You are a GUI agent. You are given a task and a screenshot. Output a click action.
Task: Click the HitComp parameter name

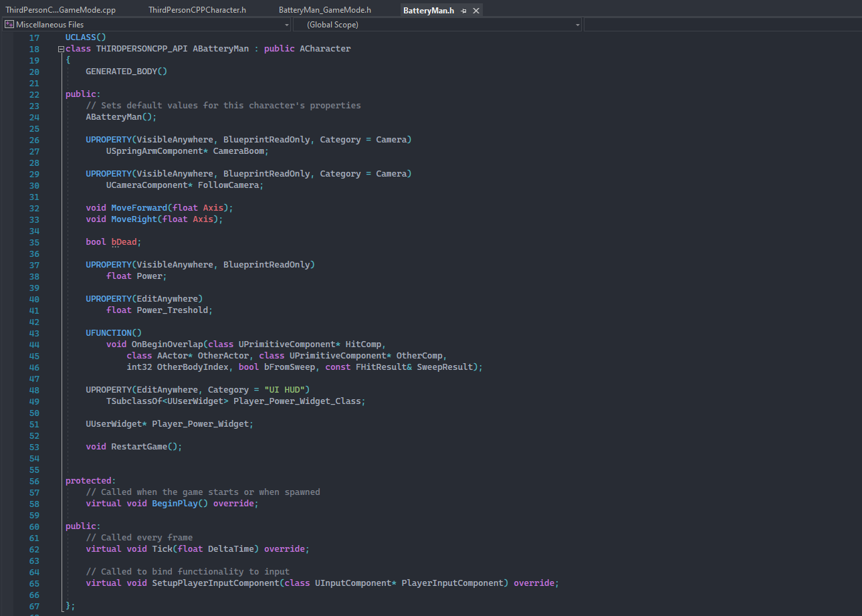point(363,344)
